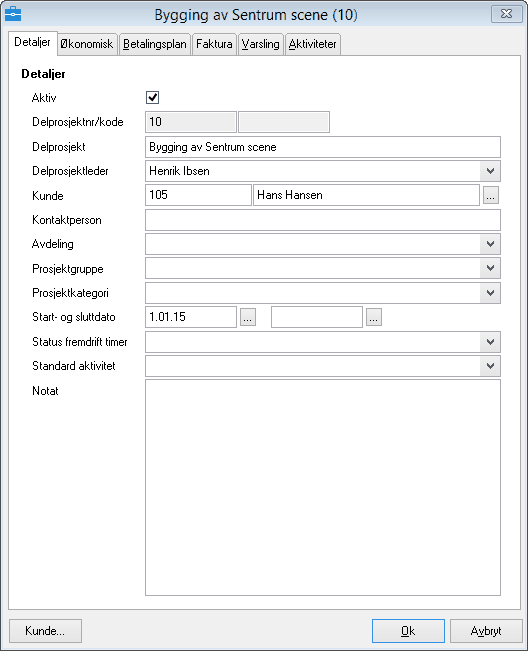The height and width of the screenshot is (651, 528).
Task: Select the Faktura tab
Action: point(214,44)
